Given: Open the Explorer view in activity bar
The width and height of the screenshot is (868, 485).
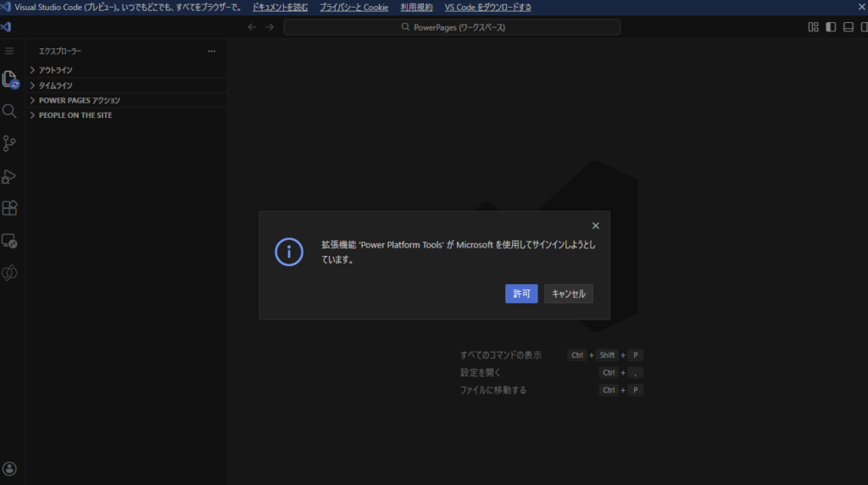Looking at the screenshot, I should [x=9, y=80].
